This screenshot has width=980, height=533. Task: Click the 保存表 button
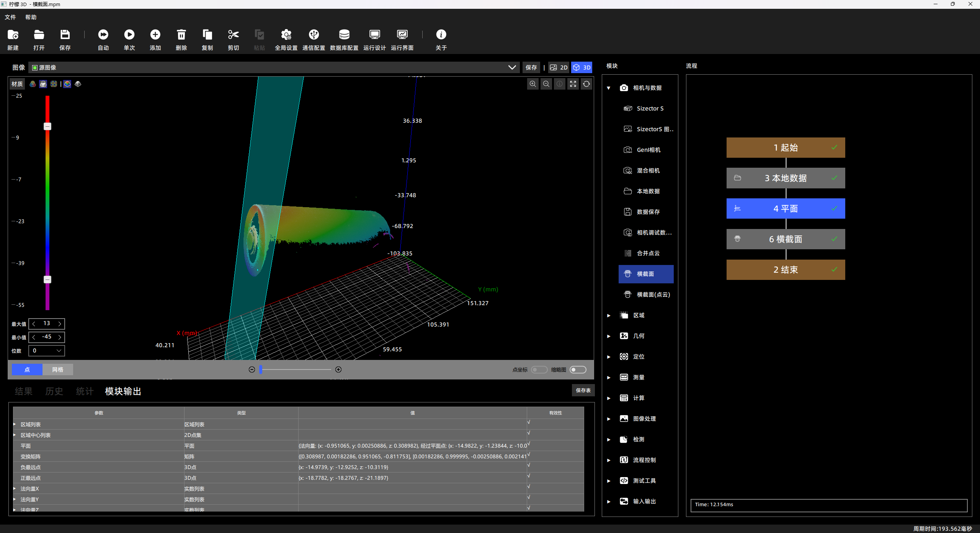[x=583, y=390]
